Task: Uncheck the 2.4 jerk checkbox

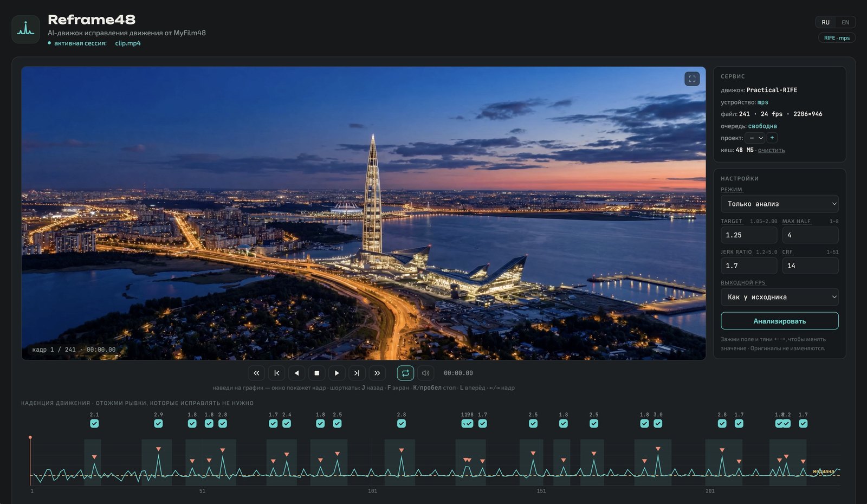Action: 287,423
